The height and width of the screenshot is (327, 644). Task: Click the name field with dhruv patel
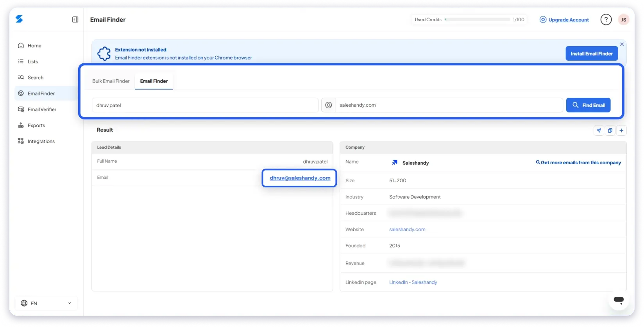205,105
